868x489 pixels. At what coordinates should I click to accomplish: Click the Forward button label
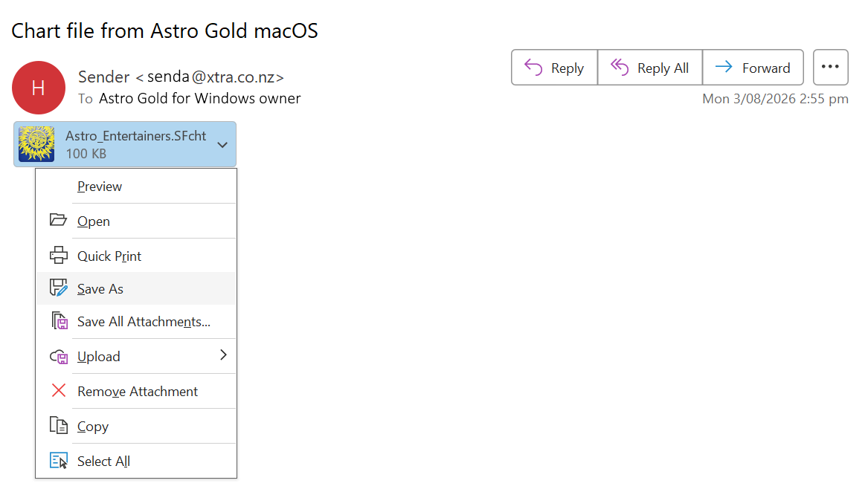(766, 68)
